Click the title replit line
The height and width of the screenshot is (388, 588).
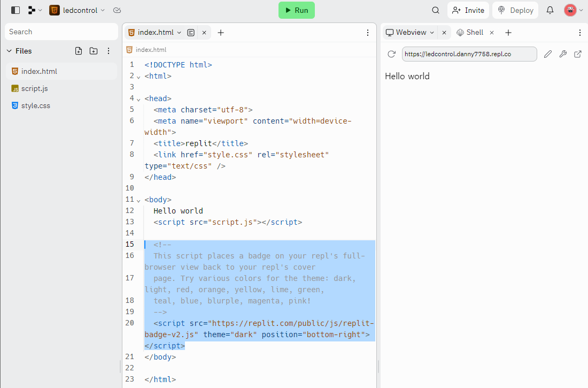click(x=200, y=143)
